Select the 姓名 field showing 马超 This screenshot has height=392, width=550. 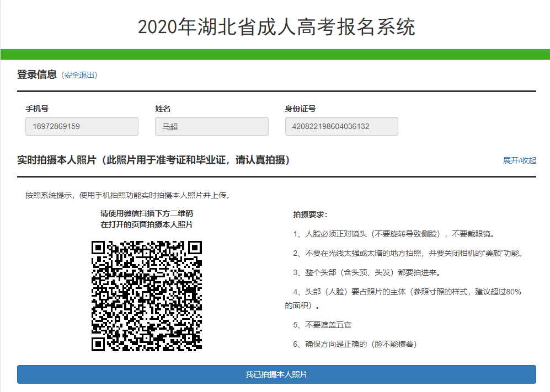pos(212,126)
